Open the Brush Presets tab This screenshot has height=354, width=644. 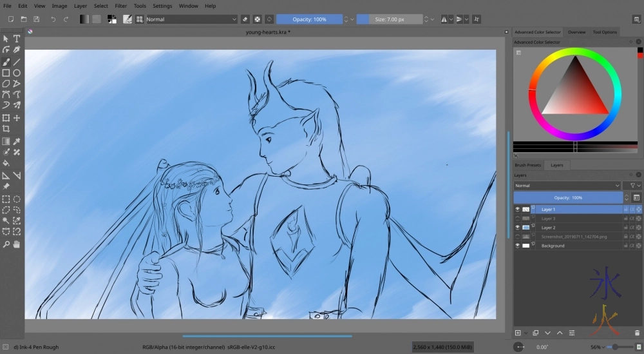pyautogui.click(x=528, y=165)
